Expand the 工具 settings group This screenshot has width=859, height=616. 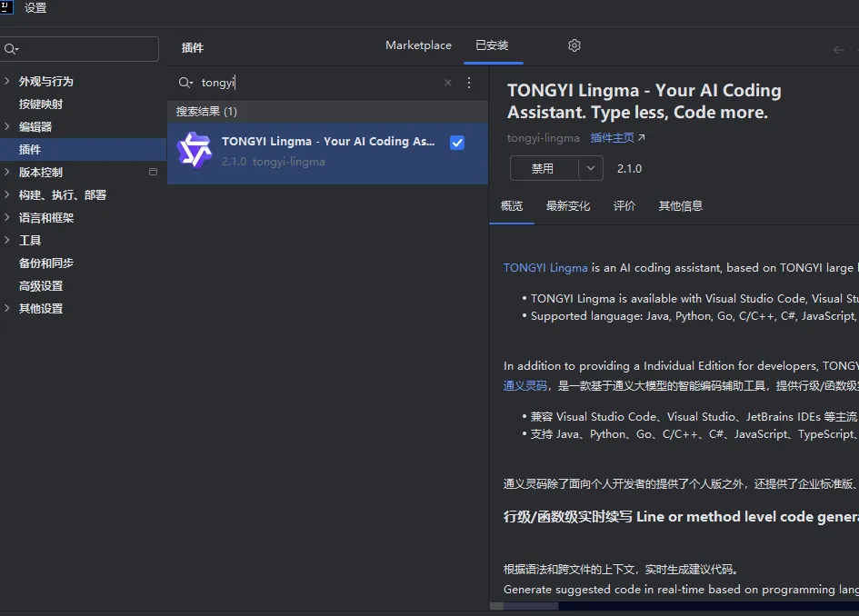click(x=7, y=240)
